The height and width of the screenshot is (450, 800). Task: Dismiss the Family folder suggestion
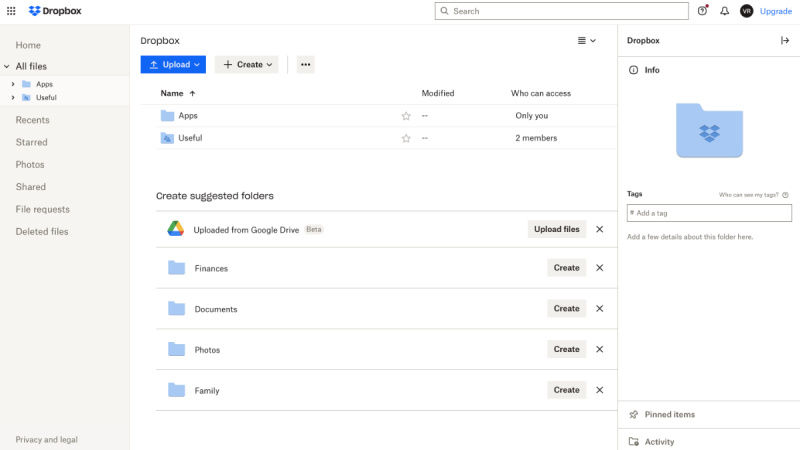(x=599, y=390)
